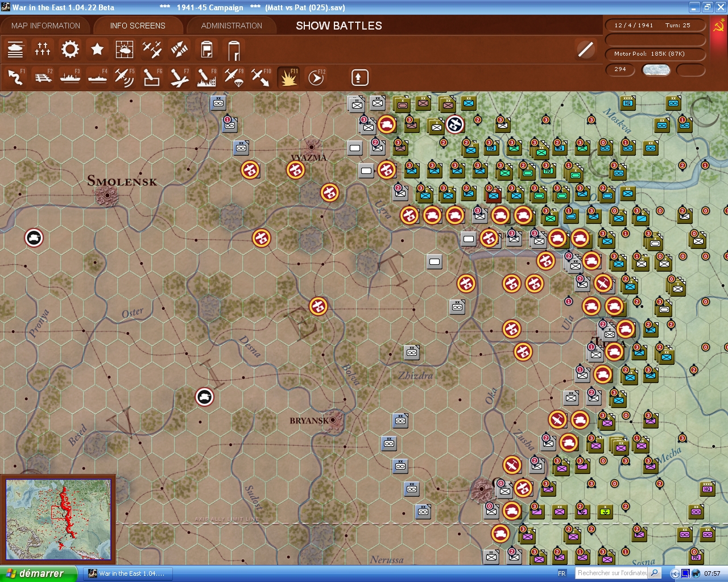728x582 pixels.
Task: Click the strategic minimap
Action: pyautogui.click(x=58, y=519)
